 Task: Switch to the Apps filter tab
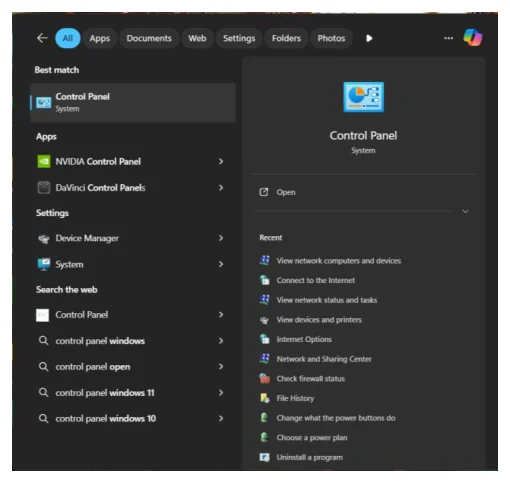(100, 38)
